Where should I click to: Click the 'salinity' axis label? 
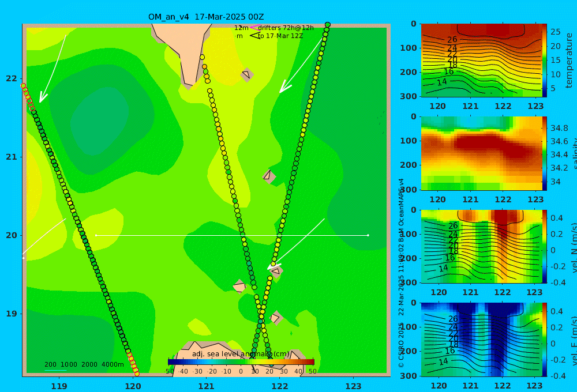click(575, 153)
